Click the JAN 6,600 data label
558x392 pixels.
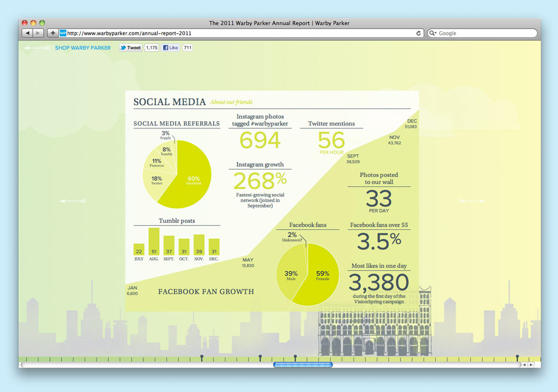point(133,290)
